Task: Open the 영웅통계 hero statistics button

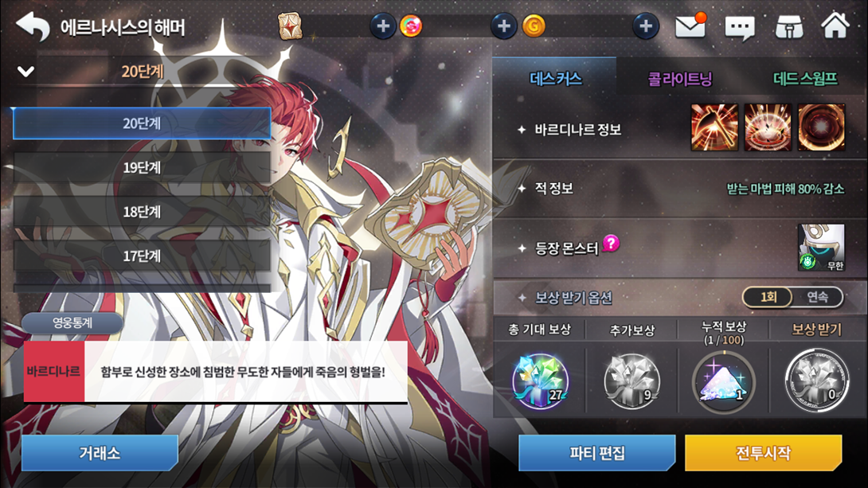Action: 72,322
